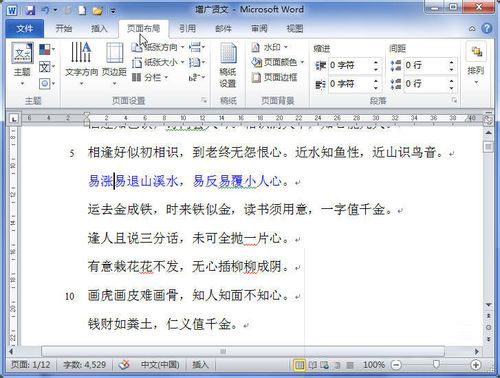Screen dimensions: 500x378
Task: Click the Chinese (中国) language status button
Action: [160, 365]
